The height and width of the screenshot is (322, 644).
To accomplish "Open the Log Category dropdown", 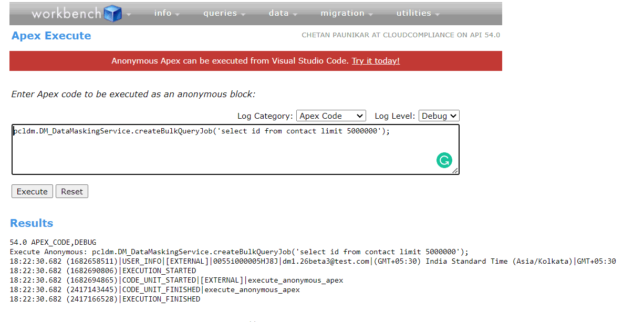I will click(331, 116).
